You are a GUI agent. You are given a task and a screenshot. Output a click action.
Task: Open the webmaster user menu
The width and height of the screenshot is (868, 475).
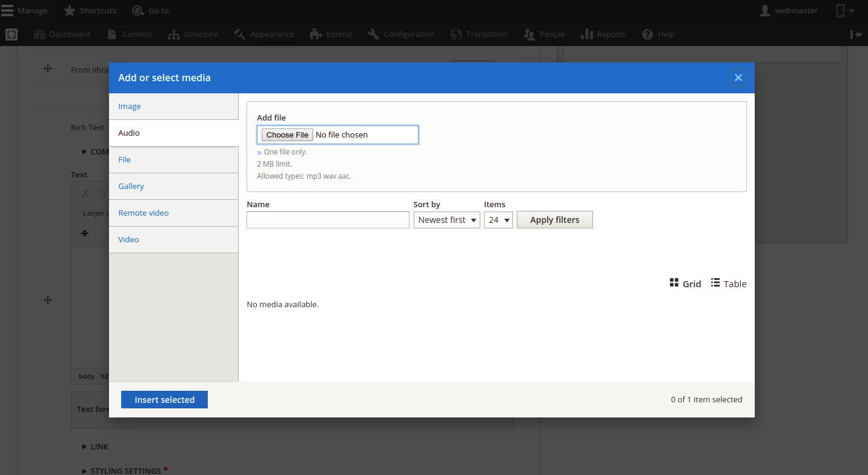pyautogui.click(x=789, y=10)
